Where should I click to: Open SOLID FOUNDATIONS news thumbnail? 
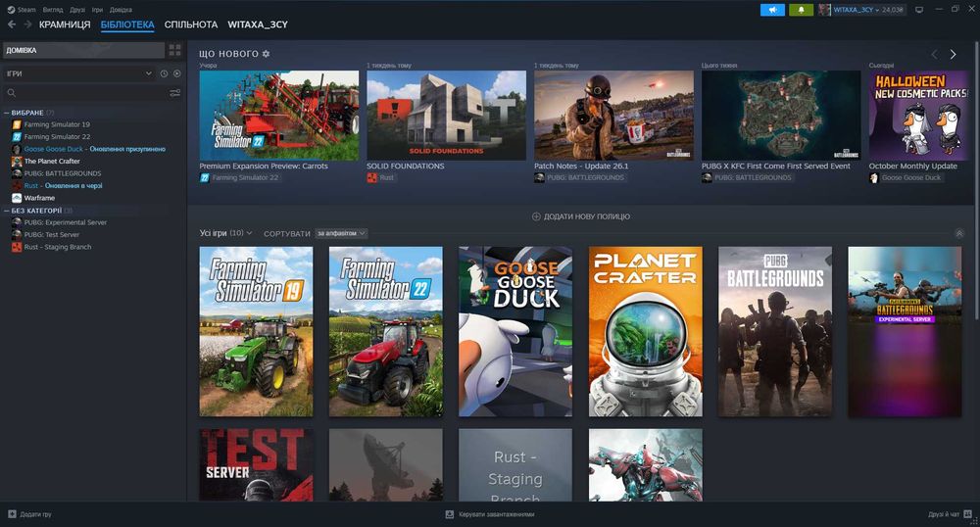[446, 116]
